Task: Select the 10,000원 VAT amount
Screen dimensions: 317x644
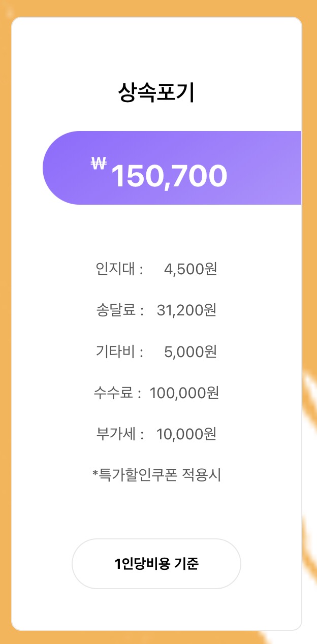Action: pos(186,434)
